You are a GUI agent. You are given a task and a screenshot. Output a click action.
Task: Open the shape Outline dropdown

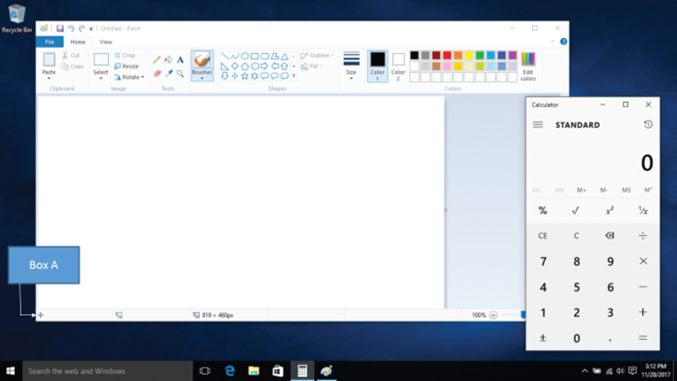click(x=317, y=55)
